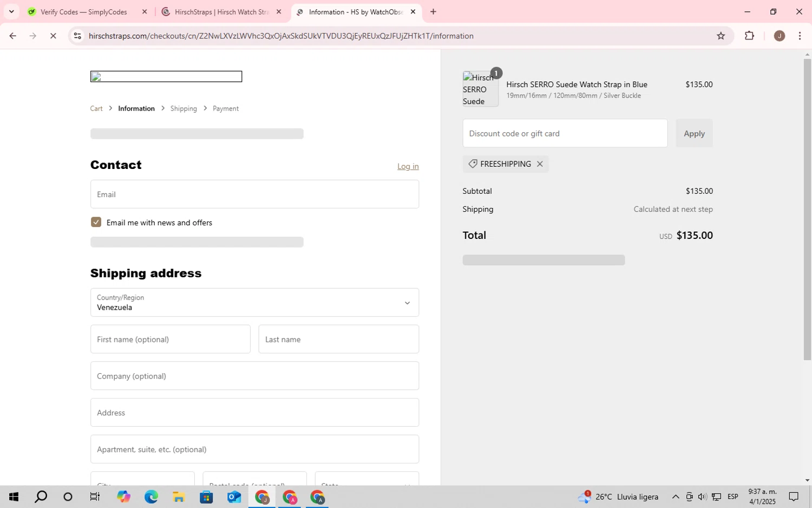
Task: Click the Apply discount button
Action: click(x=694, y=133)
